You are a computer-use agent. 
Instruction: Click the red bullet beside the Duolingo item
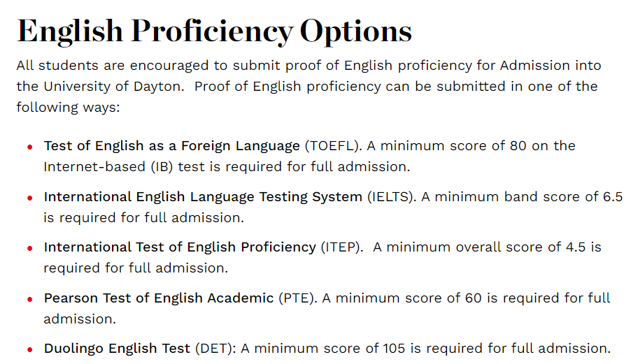pyautogui.click(x=30, y=349)
